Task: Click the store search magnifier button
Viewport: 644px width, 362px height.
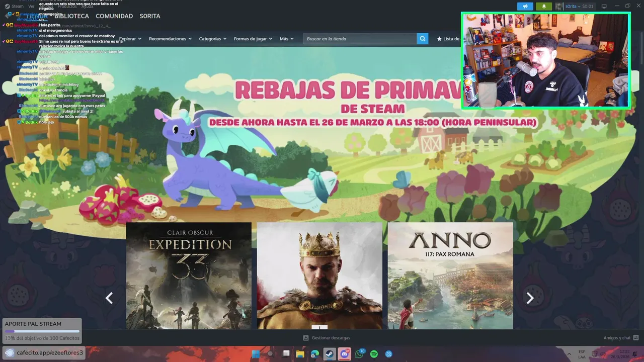Action: click(423, 39)
